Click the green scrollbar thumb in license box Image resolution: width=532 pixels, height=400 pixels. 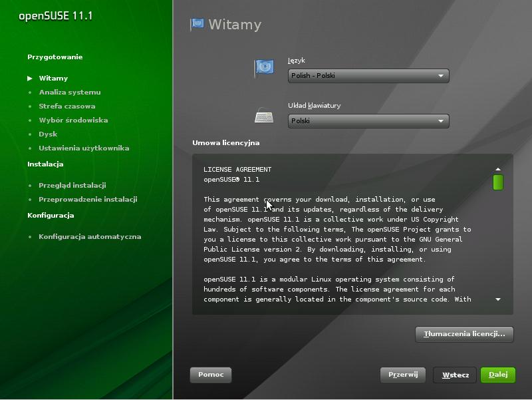point(497,182)
